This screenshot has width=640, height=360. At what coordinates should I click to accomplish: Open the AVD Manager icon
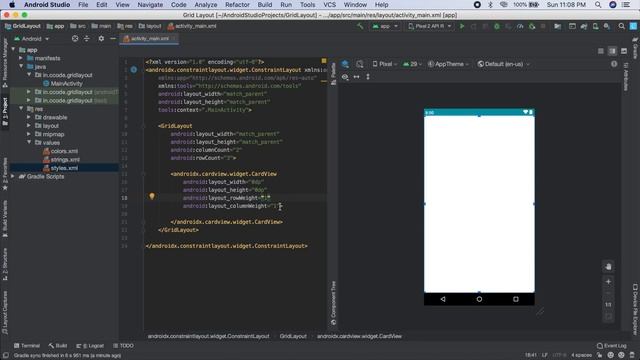[596, 26]
